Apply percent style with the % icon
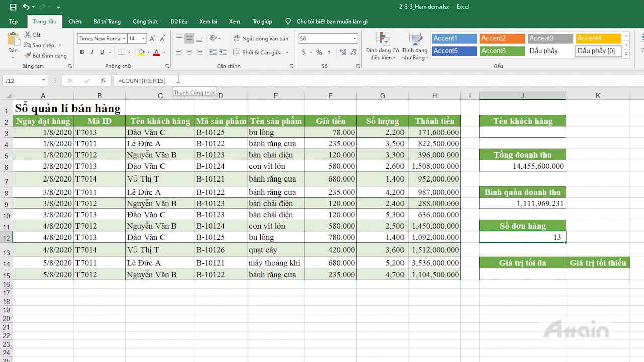 click(319, 52)
